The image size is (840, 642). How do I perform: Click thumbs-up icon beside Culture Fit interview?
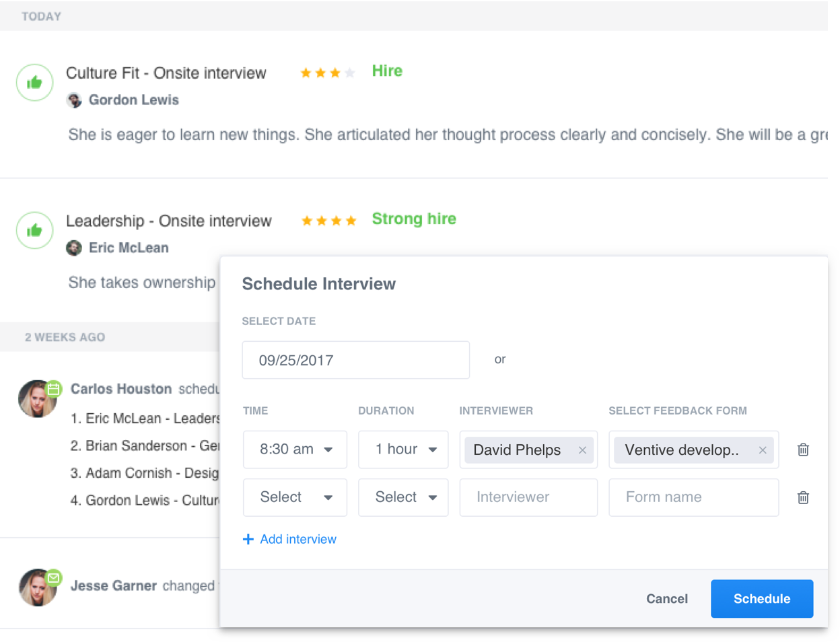[x=34, y=82]
